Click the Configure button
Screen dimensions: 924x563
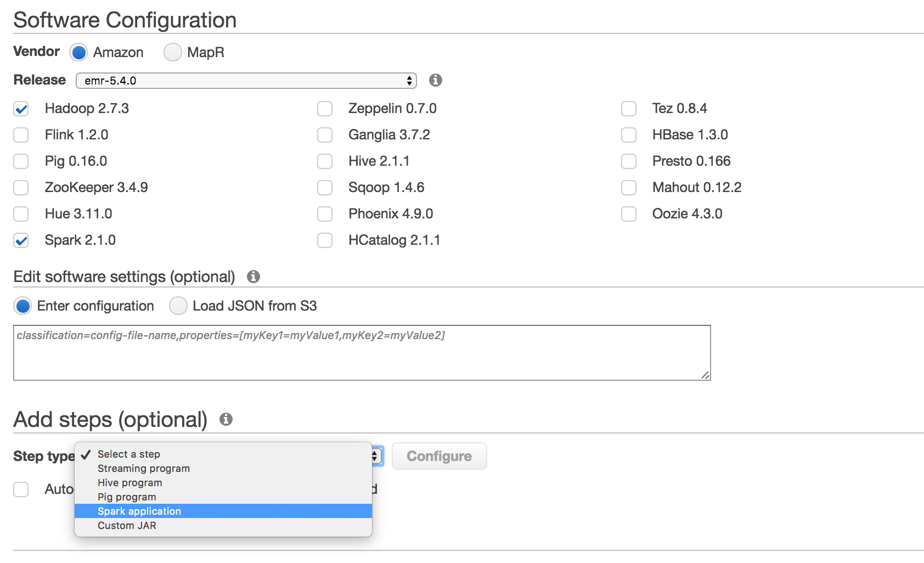tap(439, 456)
